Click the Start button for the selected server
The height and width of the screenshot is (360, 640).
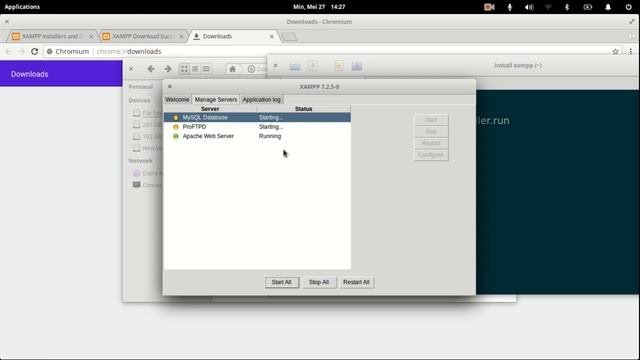(431, 120)
